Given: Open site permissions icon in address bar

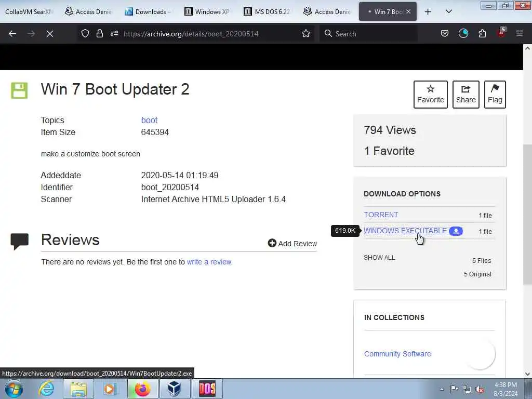Looking at the screenshot, I should click(114, 33).
